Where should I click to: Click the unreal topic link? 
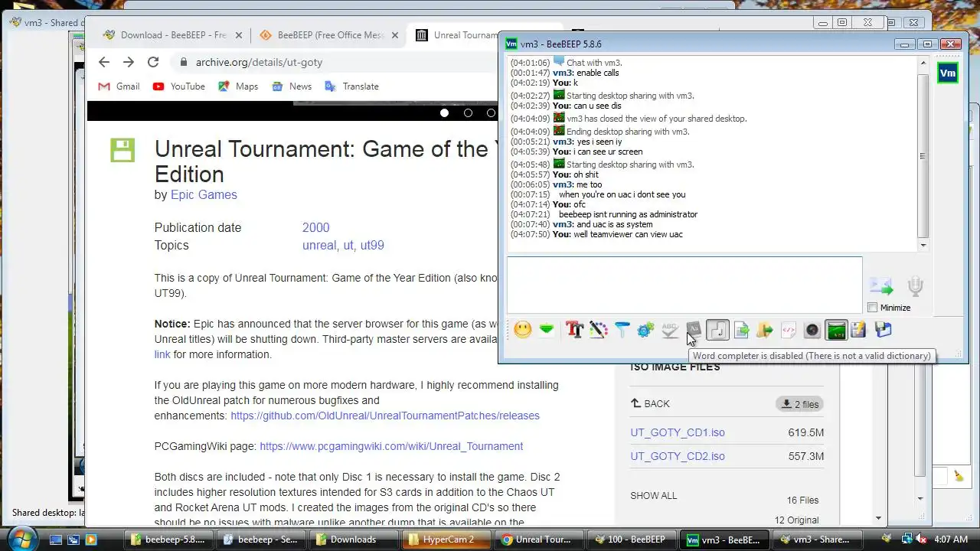click(319, 246)
